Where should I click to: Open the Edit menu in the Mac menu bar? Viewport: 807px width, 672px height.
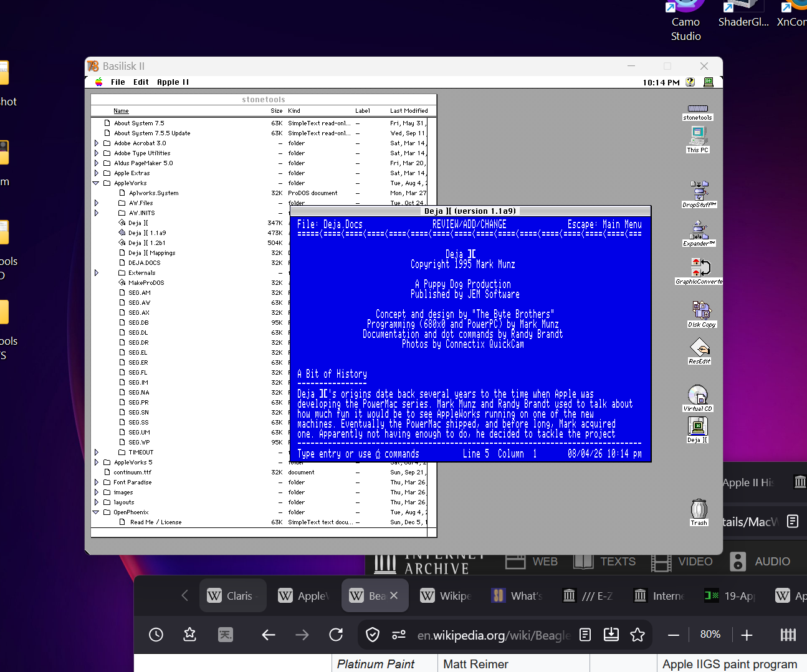[141, 82]
